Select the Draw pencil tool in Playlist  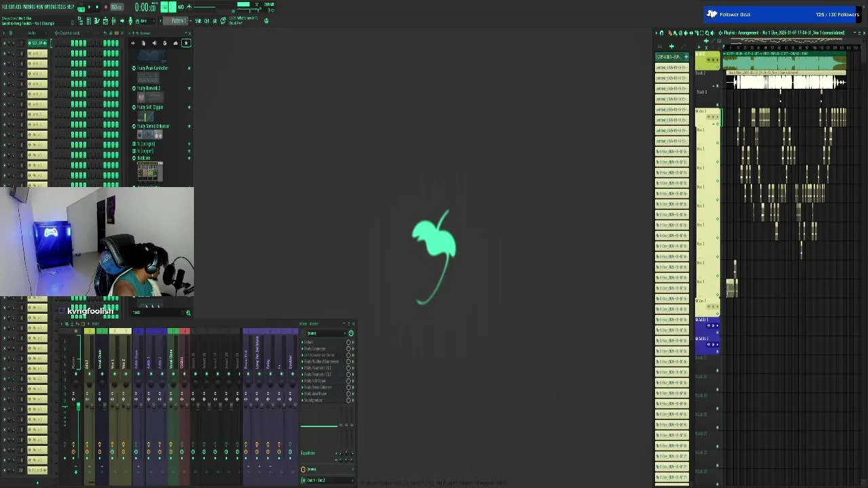(670, 33)
